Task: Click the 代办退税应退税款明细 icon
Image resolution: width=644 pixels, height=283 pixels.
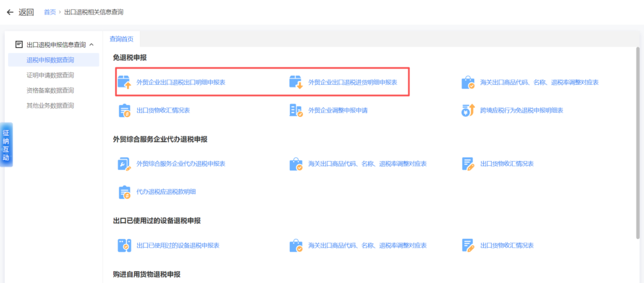Action: 124,192
